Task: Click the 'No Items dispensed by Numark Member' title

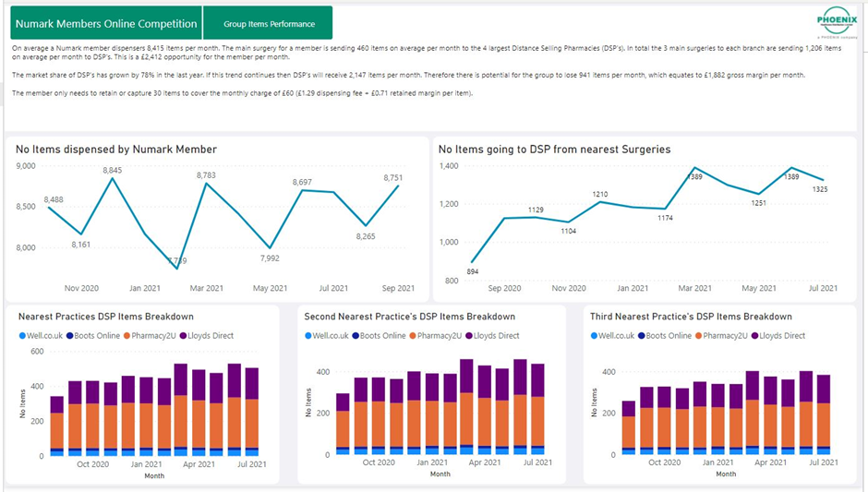Action: [116, 150]
